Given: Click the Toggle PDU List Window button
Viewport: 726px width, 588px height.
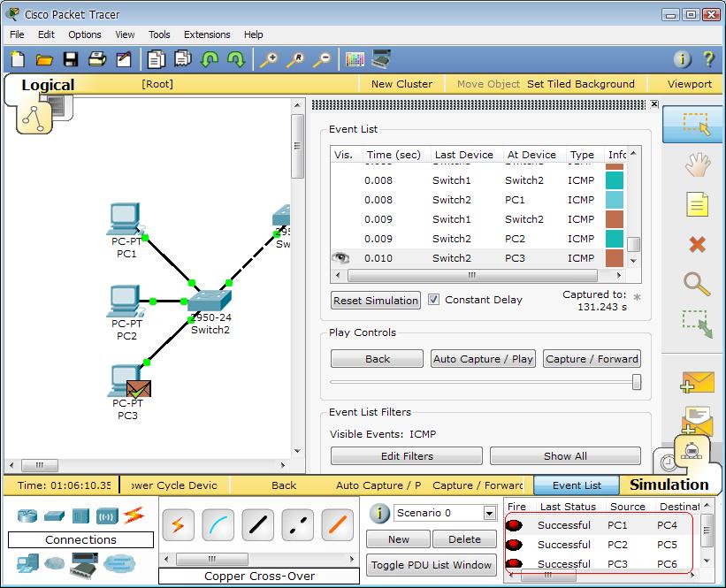Looking at the screenshot, I should click(x=431, y=565).
